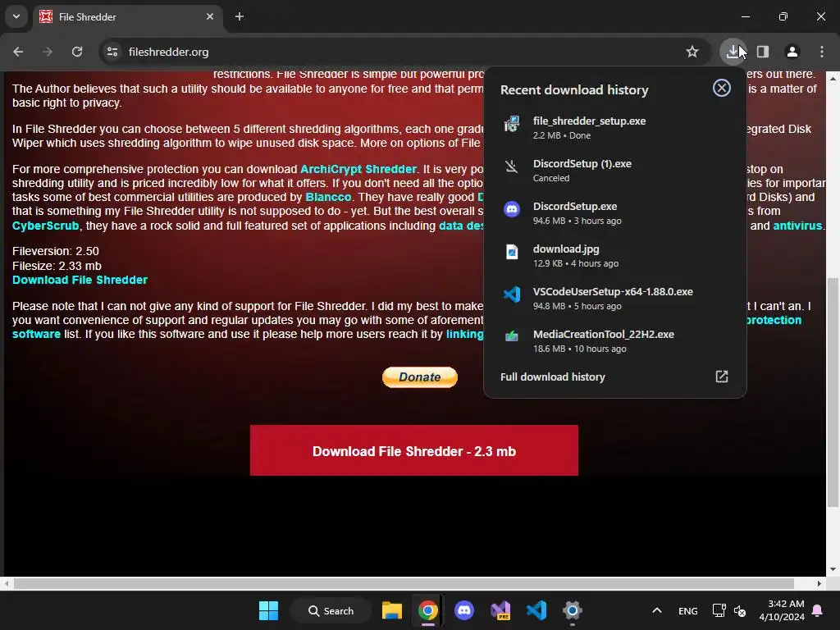The width and height of the screenshot is (840, 630).
Task: Click the vertical page scrollbar thumb
Action: (833, 393)
